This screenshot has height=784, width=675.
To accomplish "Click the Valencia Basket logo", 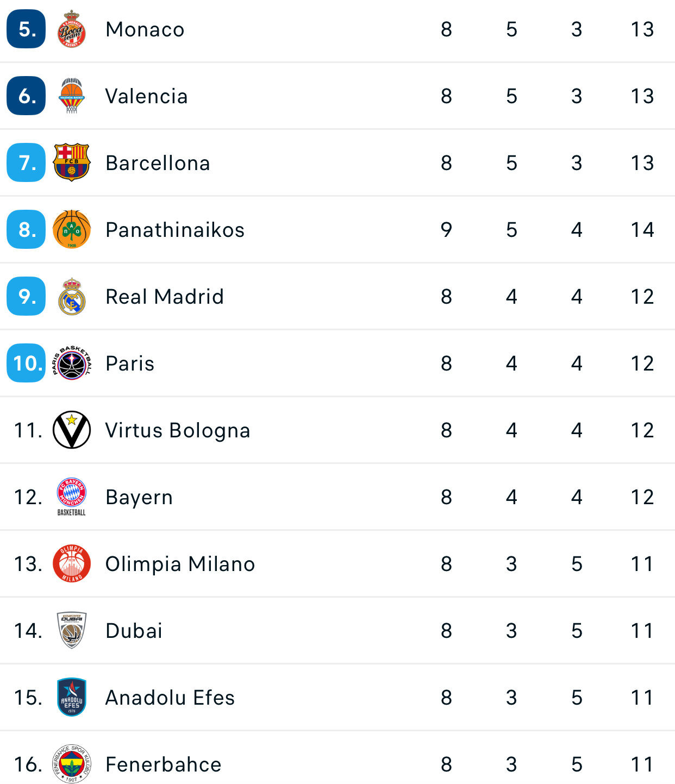I will click(72, 96).
